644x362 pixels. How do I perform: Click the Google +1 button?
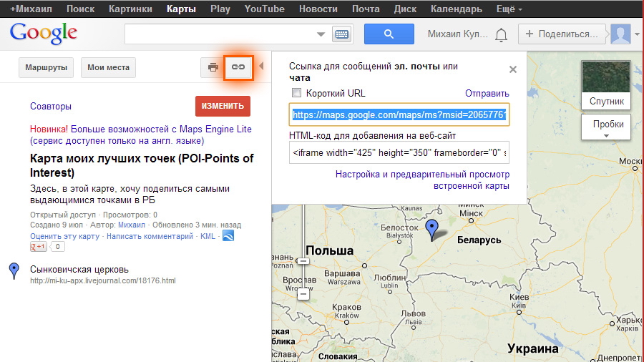click(38, 247)
